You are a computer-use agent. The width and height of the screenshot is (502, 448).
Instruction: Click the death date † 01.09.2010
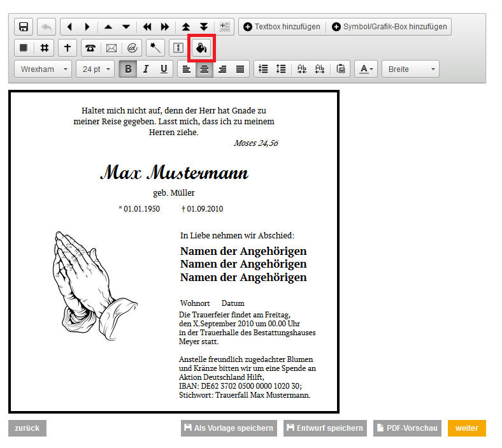(203, 209)
